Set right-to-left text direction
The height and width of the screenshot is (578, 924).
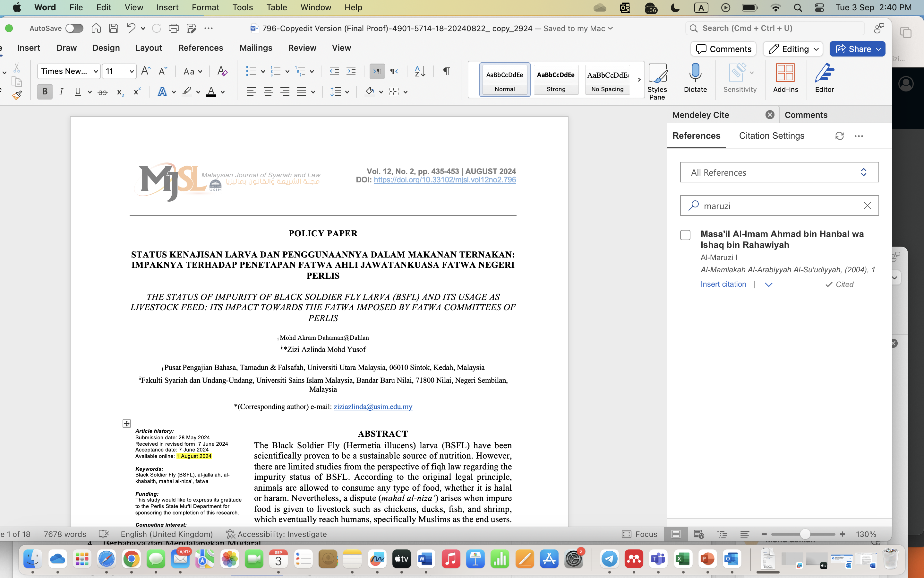(394, 71)
